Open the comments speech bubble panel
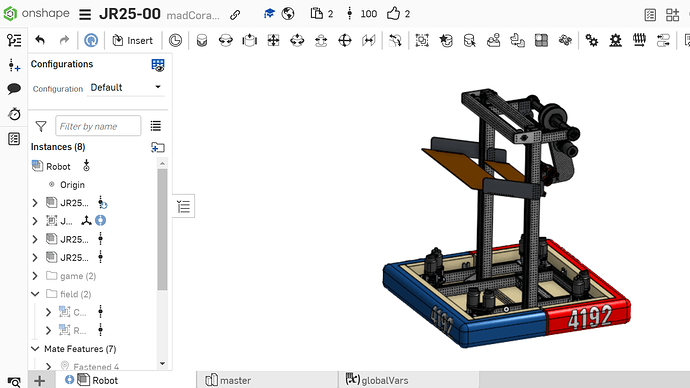Image resolution: width=690 pixels, height=388 pixels. pyautogui.click(x=14, y=88)
